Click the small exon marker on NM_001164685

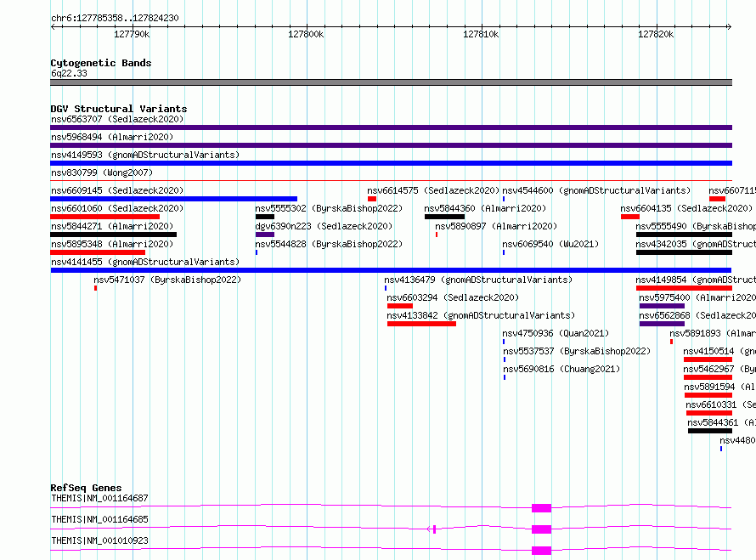[x=434, y=529]
